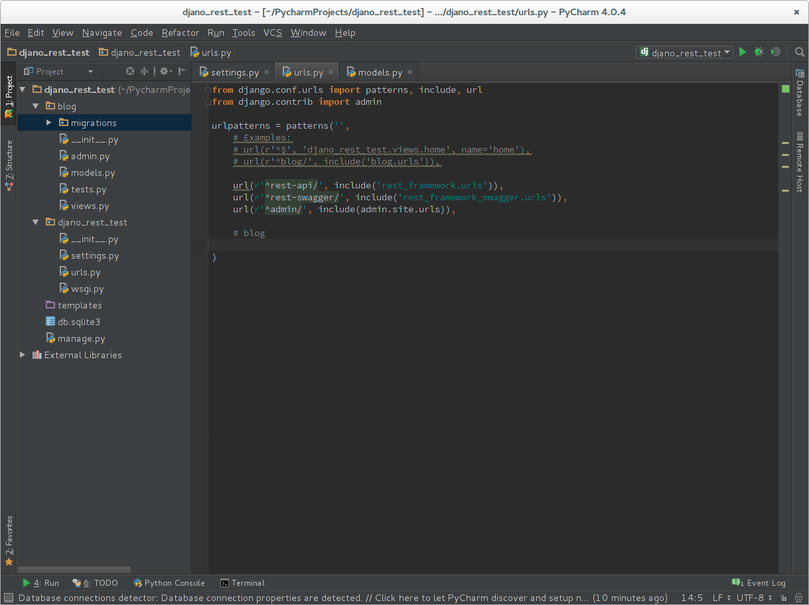809x605 pixels.
Task: Open the Remote Host tool window
Action: 799,162
